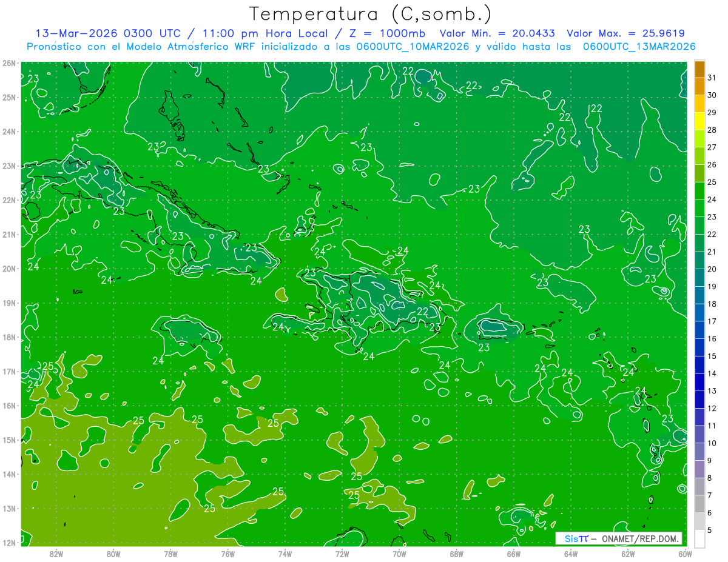Click the legend value 22
This screenshot has height=562, width=728.
712,235
